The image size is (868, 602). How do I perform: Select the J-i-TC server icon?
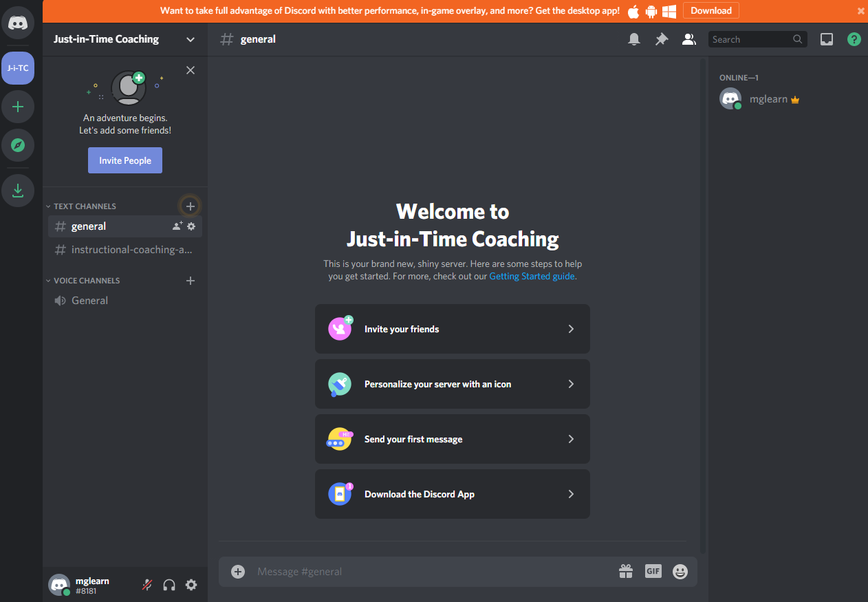pos(18,68)
